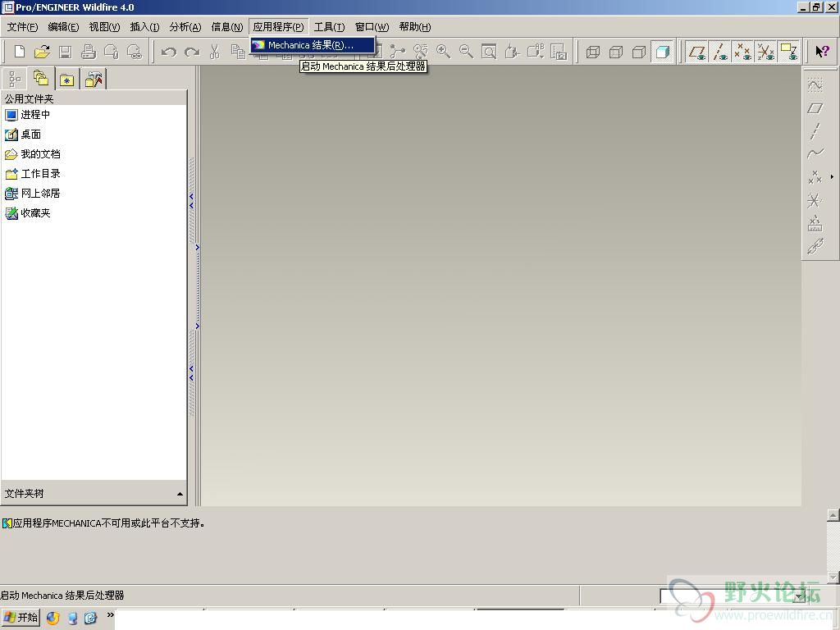Click the Datum Plane tool in the right toolbar
The image size is (840, 630).
coord(815,108)
